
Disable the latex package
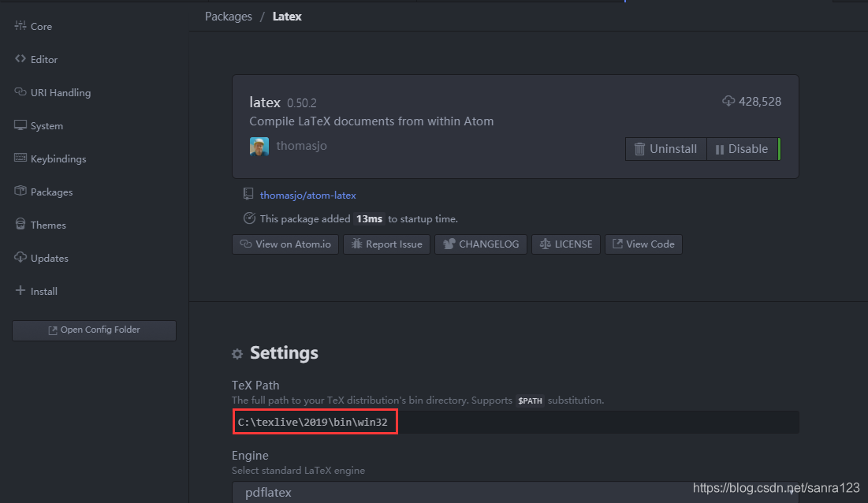743,149
